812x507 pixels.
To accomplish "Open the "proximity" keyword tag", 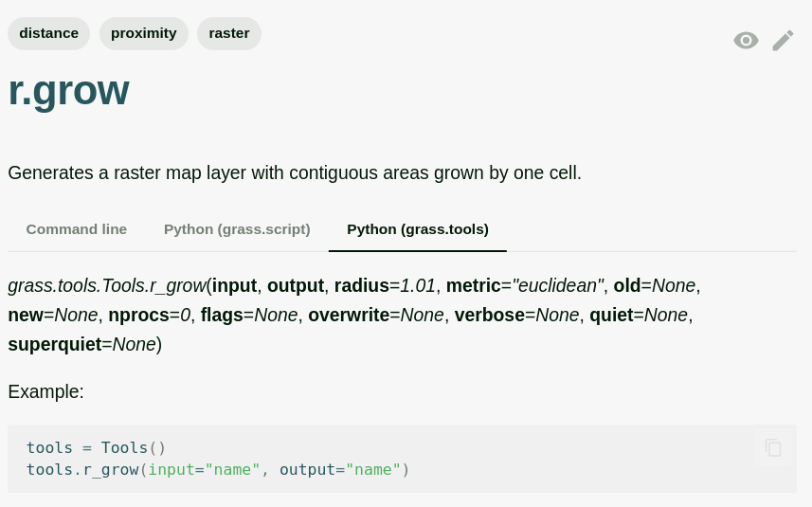I will (x=144, y=33).
